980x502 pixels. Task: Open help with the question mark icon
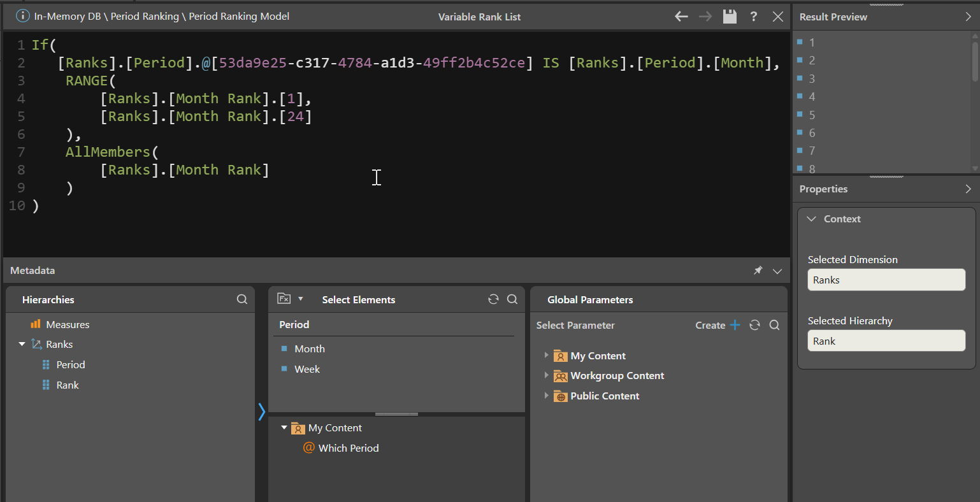[x=754, y=17]
